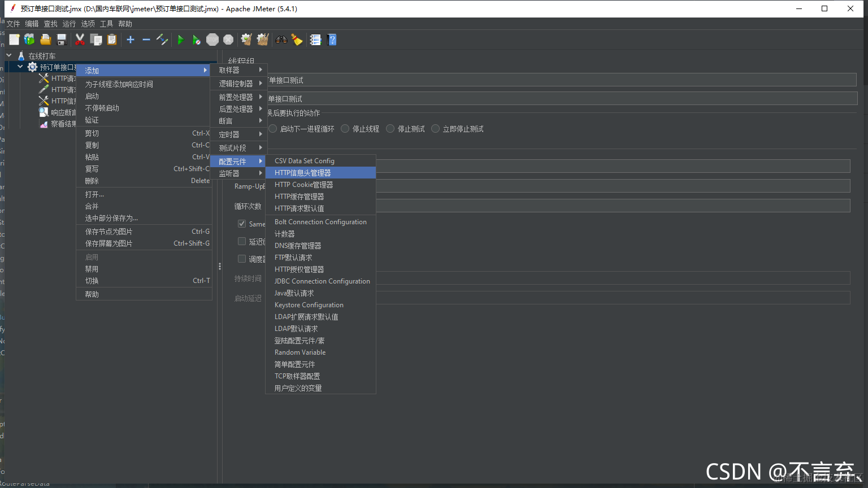Expand the 后置处理器 submenu
This screenshot has width=868, height=488.
pyautogui.click(x=238, y=109)
